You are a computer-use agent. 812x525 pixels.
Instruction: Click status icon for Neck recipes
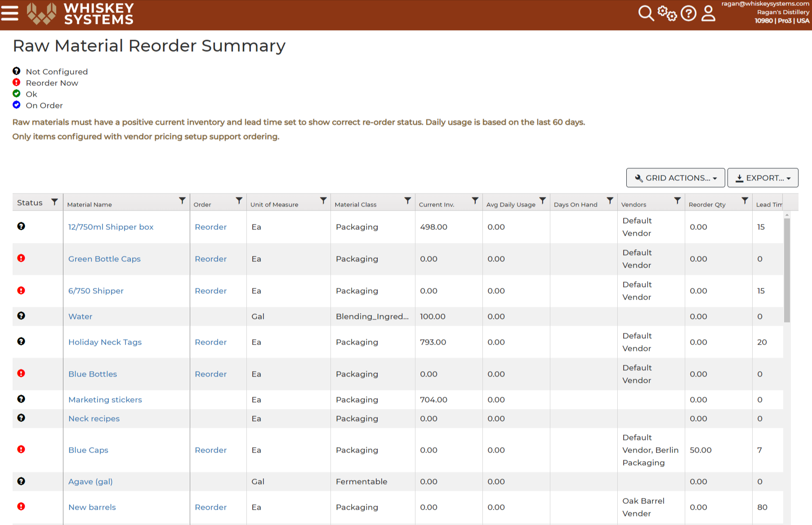(21, 418)
